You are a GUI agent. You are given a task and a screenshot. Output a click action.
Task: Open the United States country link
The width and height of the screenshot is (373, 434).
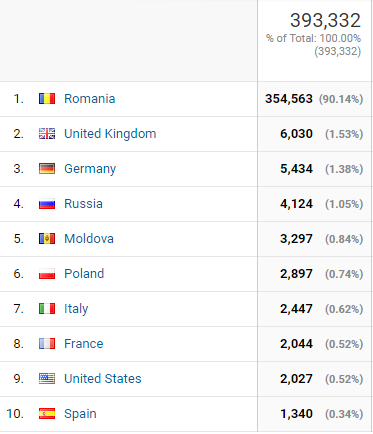tap(103, 379)
